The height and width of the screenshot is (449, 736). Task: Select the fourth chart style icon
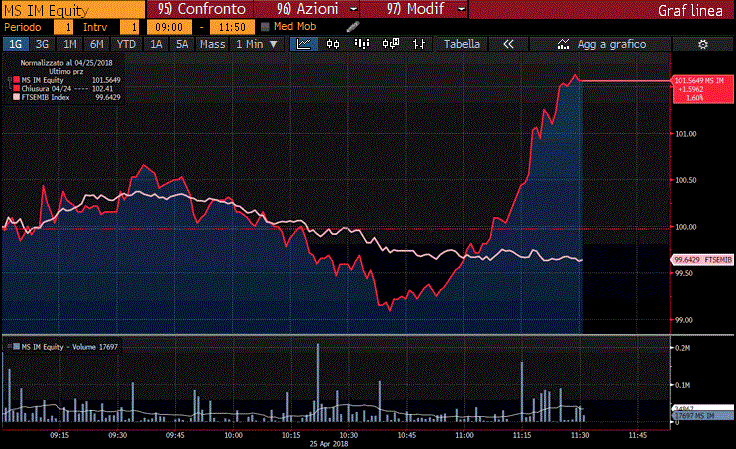point(391,44)
